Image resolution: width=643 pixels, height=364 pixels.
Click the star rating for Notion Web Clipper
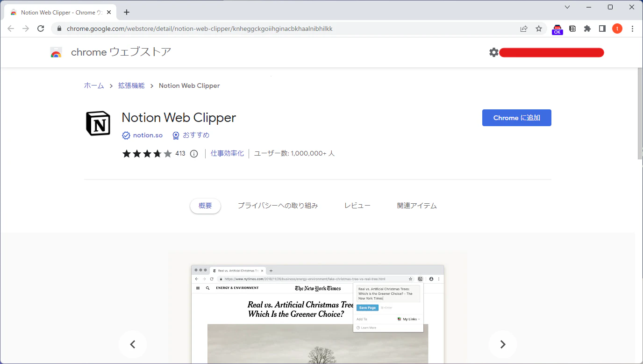click(147, 154)
